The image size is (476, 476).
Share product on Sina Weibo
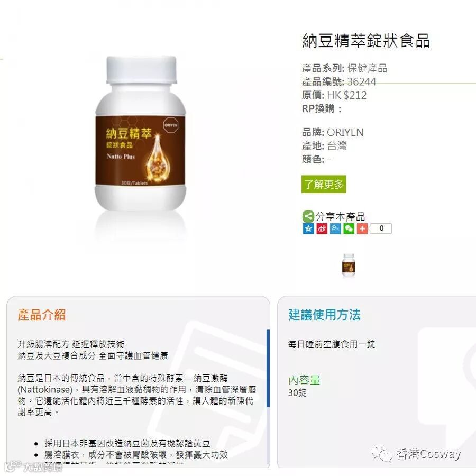pos(322,228)
